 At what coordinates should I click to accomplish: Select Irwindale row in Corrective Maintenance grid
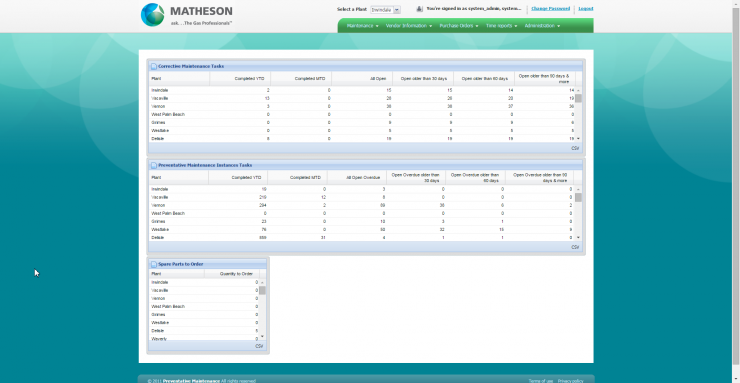coord(362,90)
